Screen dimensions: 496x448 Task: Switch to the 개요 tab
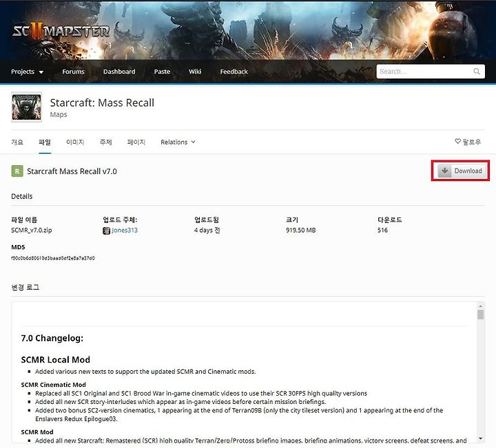[17, 142]
